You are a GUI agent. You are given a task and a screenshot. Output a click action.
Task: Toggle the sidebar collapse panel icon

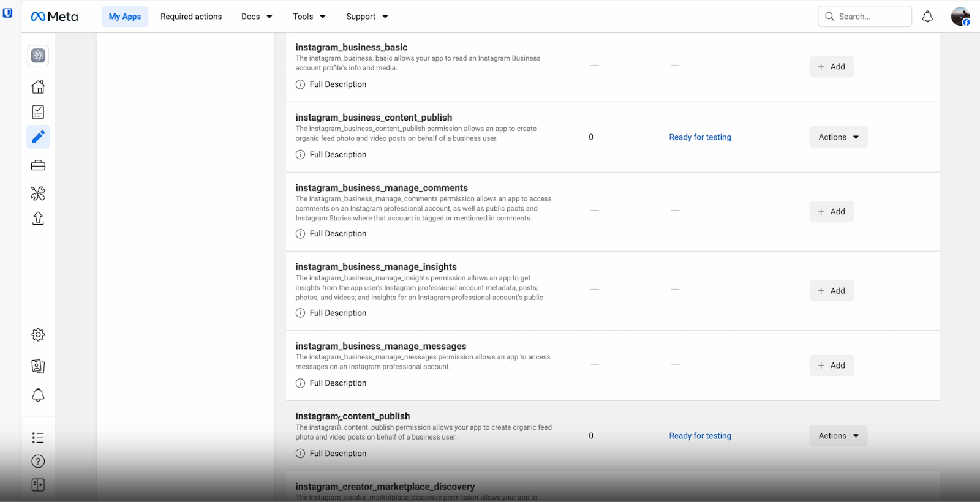click(38, 485)
